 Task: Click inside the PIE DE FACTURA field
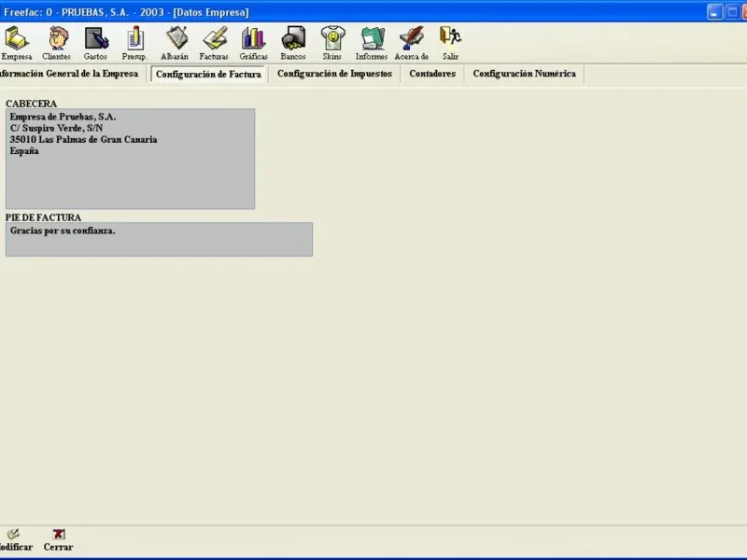click(x=159, y=239)
